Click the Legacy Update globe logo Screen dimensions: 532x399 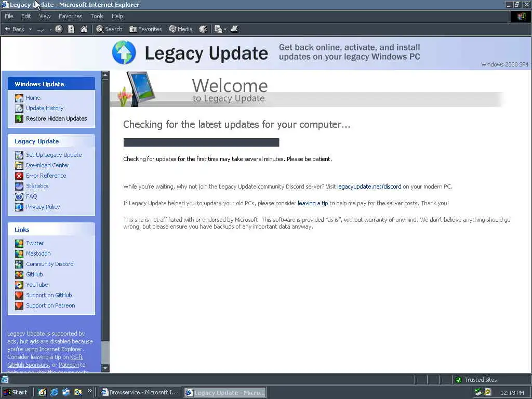tap(124, 52)
